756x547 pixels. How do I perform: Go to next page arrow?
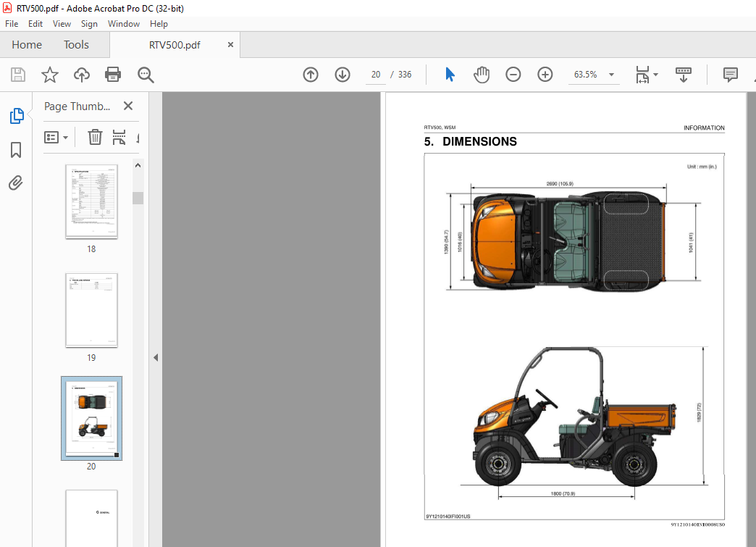(343, 75)
